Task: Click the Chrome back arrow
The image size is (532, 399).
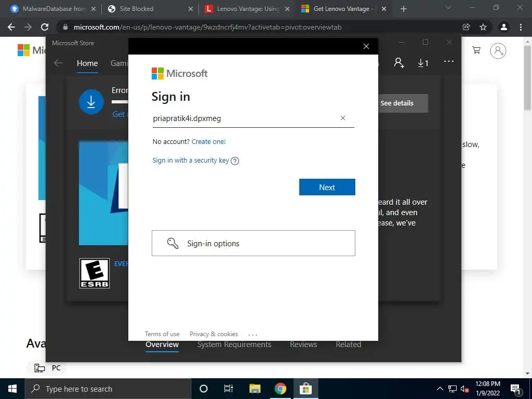Action: tap(11, 27)
